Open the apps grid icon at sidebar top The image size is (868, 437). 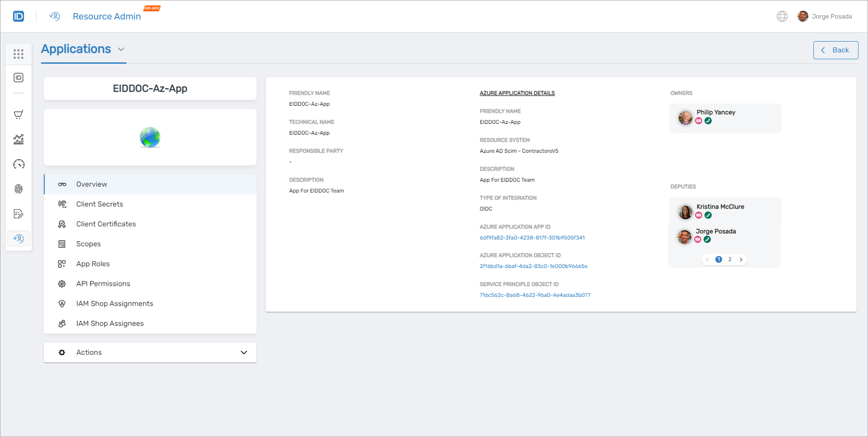point(18,54)
